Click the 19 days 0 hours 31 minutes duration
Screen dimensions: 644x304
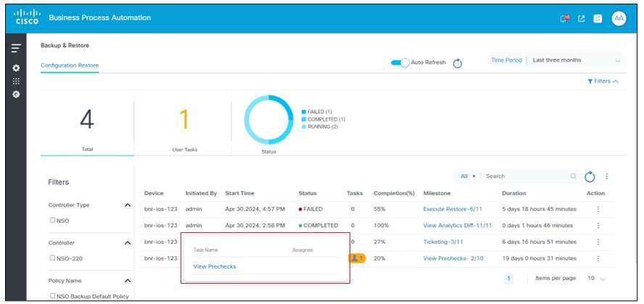[541, 258]
